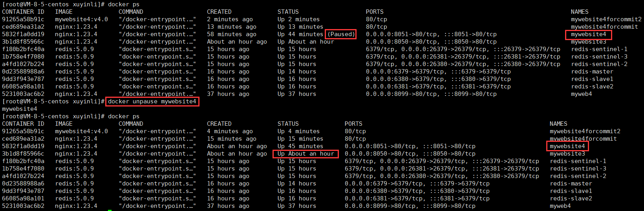The image size is (644, 211).
Task: Select container ID ced689ea31a2 in first output
Action: point(23,27)
